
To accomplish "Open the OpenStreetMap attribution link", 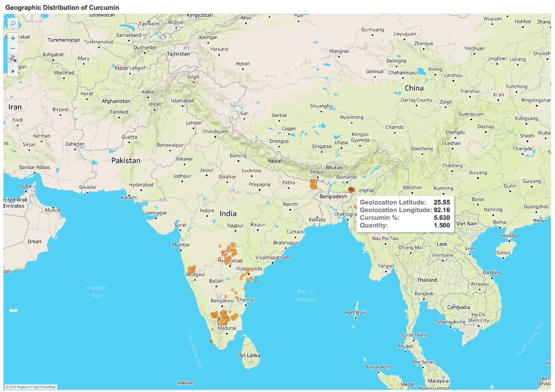I will tap(44, 387).
